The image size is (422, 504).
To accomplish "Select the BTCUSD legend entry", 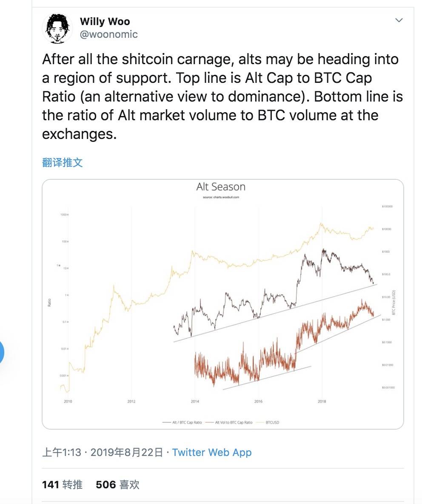I will click(268, 422).
